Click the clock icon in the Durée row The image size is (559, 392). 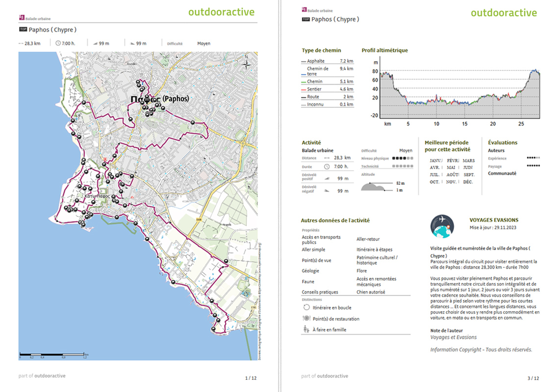point(327,167)
